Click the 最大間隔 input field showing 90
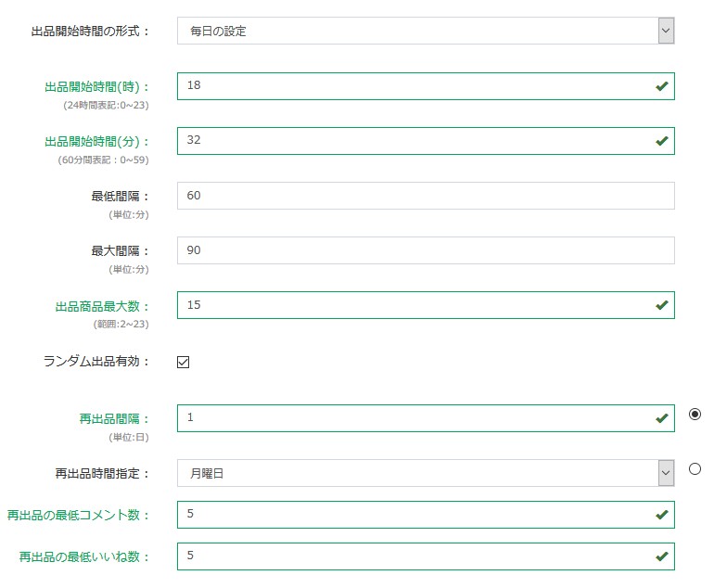 (425, 250)
